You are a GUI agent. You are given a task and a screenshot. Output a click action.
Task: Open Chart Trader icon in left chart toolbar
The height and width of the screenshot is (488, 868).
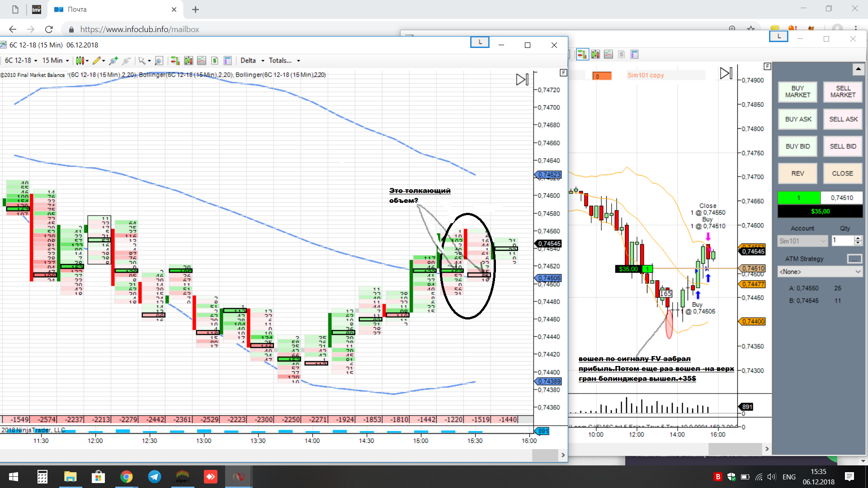pos(175,61)
